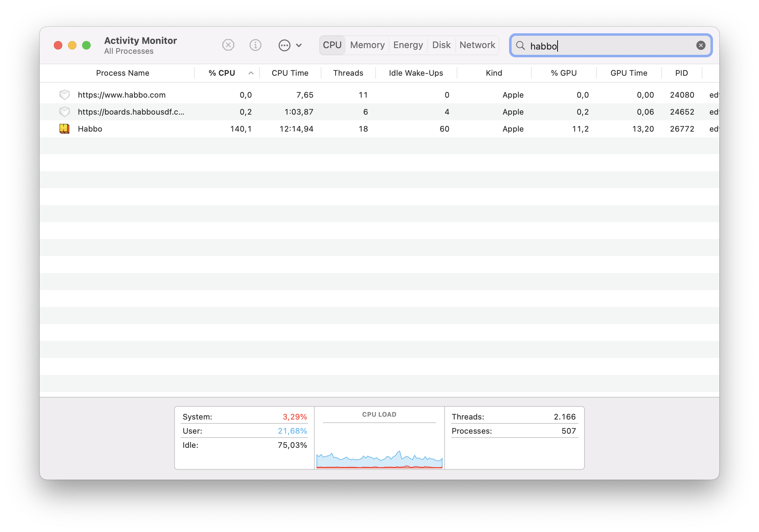Open the Network monitor tab
The image size is (759, 532).
click(479, 45)
